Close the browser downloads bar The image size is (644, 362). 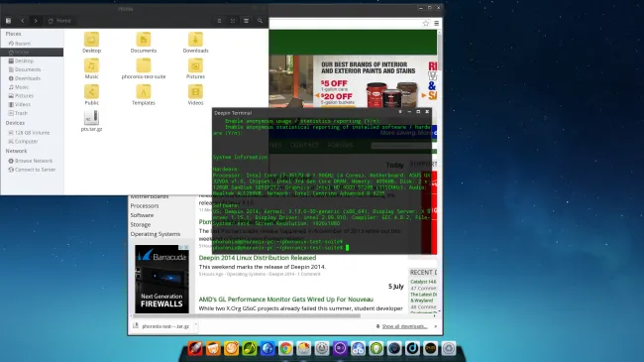coord(435,326)
